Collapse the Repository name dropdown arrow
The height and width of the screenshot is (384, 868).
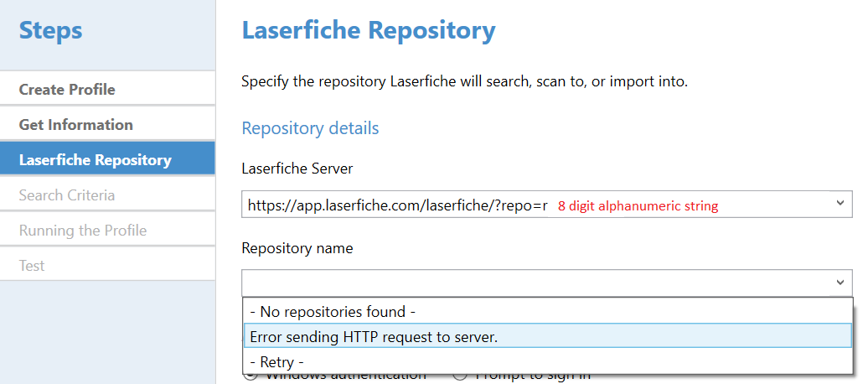(x=840, y=283)
